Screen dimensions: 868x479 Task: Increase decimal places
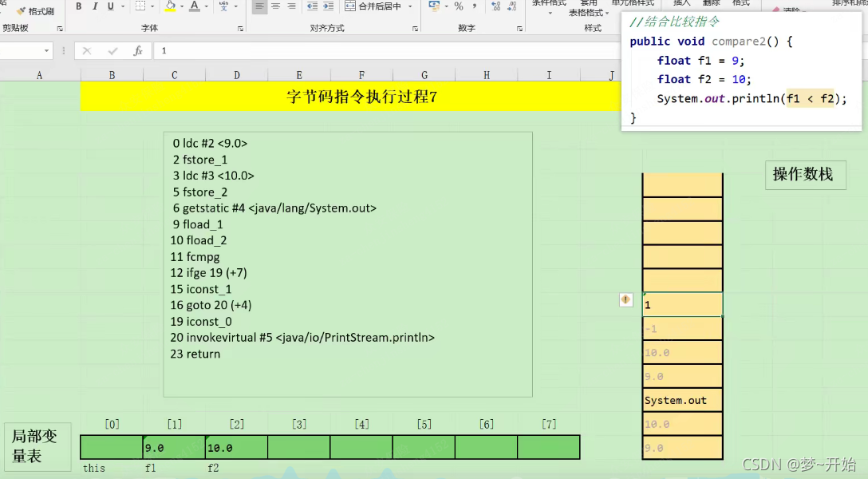495,6
